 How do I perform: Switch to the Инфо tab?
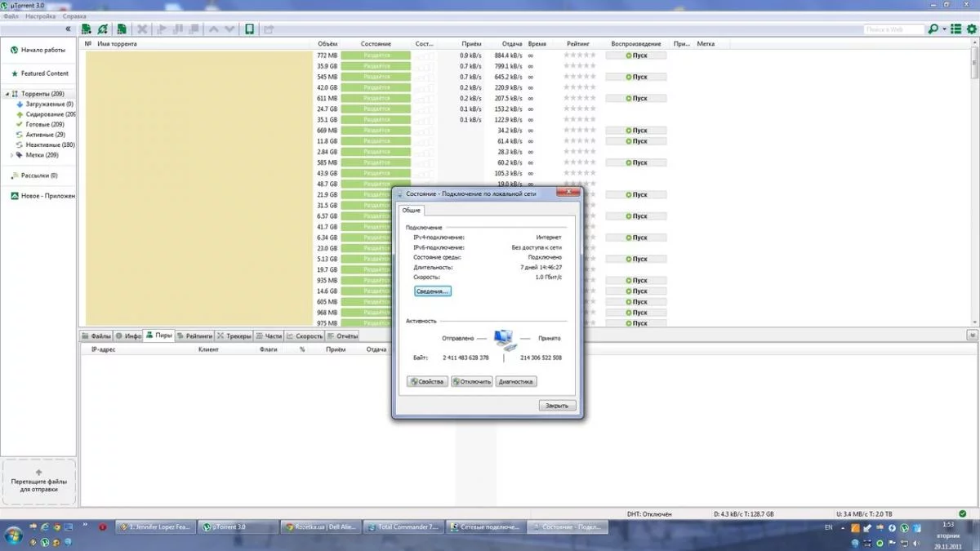(x=128, y=335)
